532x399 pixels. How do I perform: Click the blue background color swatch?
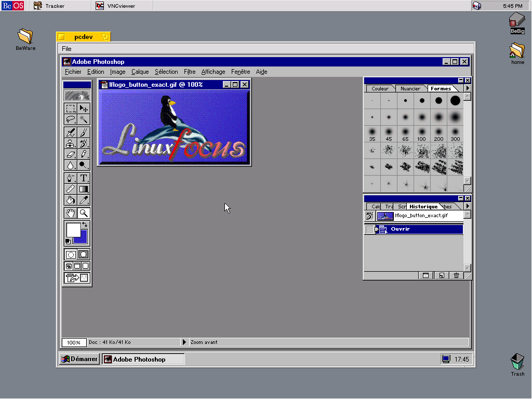pyautogui.click(x=82, y=237)
